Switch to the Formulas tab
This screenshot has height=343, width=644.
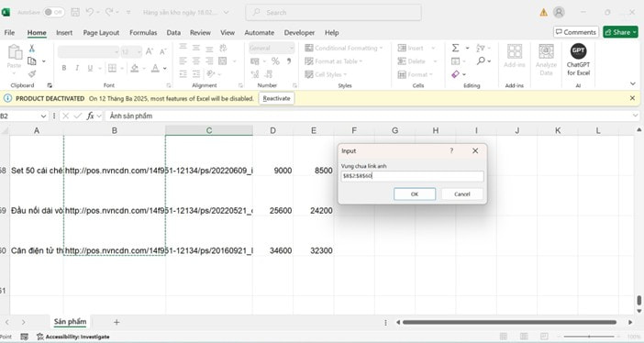pos(143,32)
